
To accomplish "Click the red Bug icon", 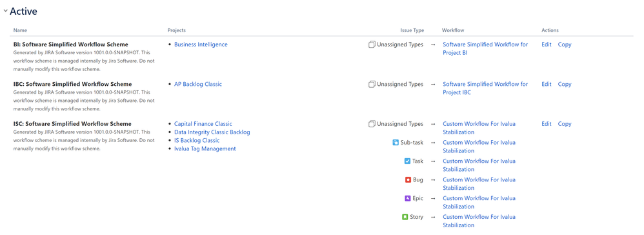I will click(x=408, y=179).
